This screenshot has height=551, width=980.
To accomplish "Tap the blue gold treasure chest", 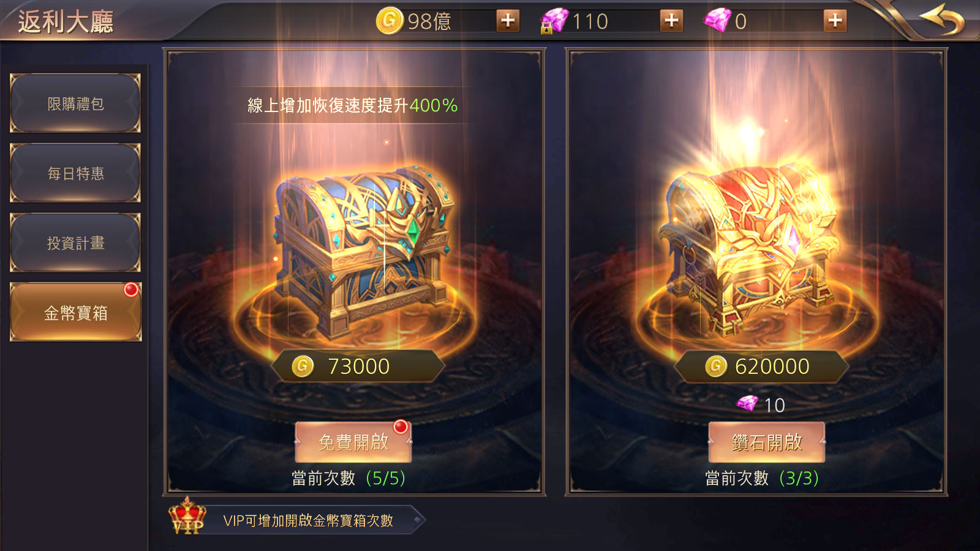I will 363,250.
